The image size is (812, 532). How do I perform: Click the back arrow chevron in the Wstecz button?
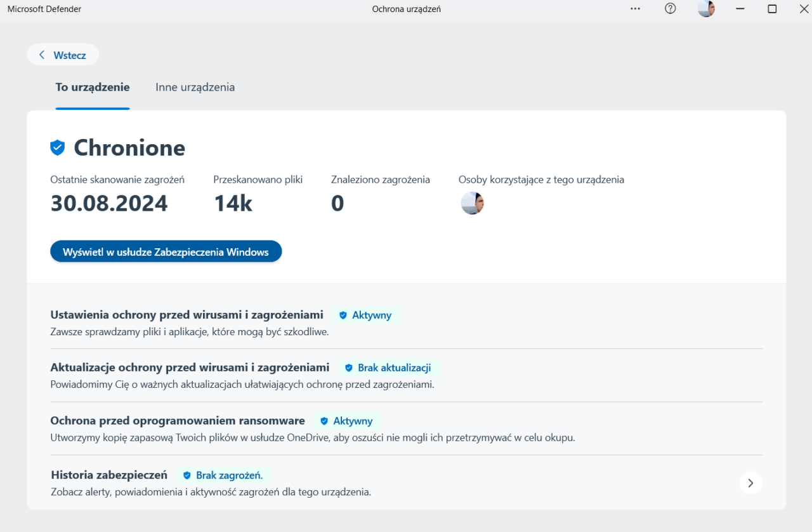click(42, 55)
